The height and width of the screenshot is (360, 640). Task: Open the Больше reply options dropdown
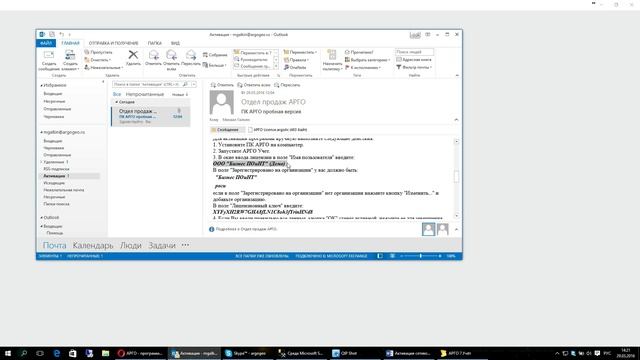[x=215, y=65]
